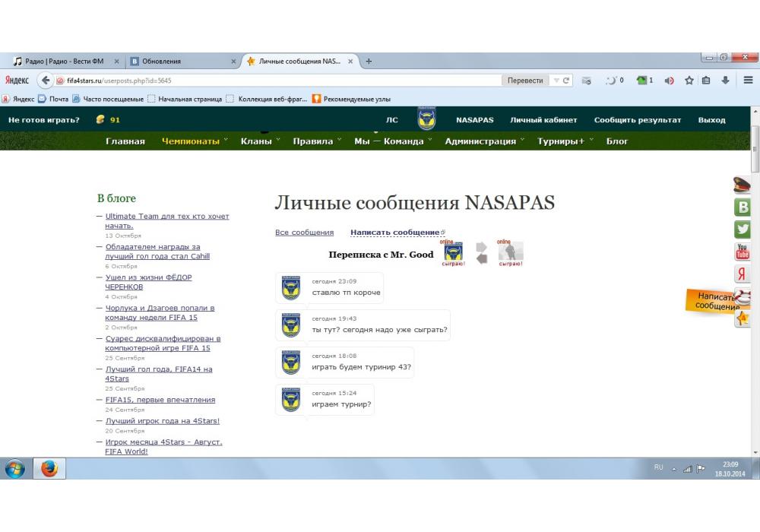Click the Перевести button in the address bar

(x=525, y=81)
